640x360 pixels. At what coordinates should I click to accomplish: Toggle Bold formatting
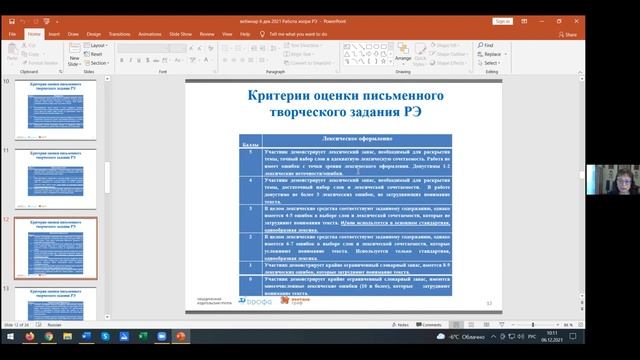click(122, 60)
